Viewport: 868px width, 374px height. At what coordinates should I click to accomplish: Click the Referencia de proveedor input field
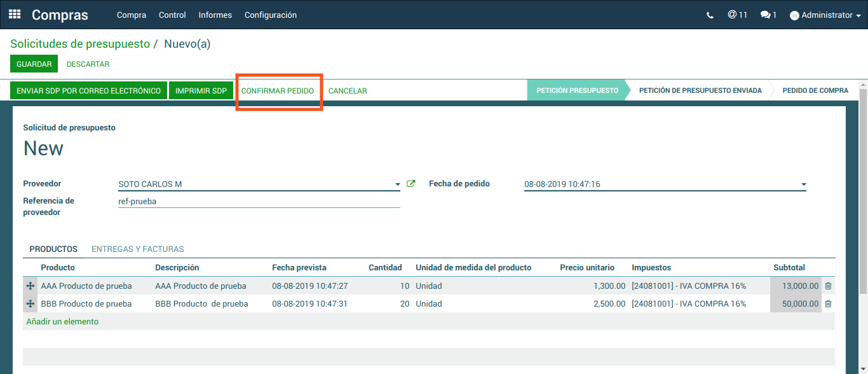click(259, 201)
